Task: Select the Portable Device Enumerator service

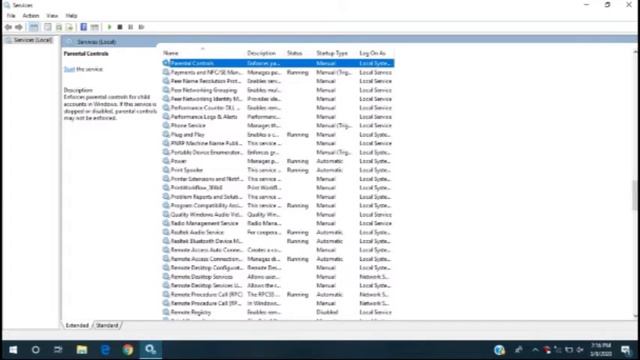Action: 278,152
